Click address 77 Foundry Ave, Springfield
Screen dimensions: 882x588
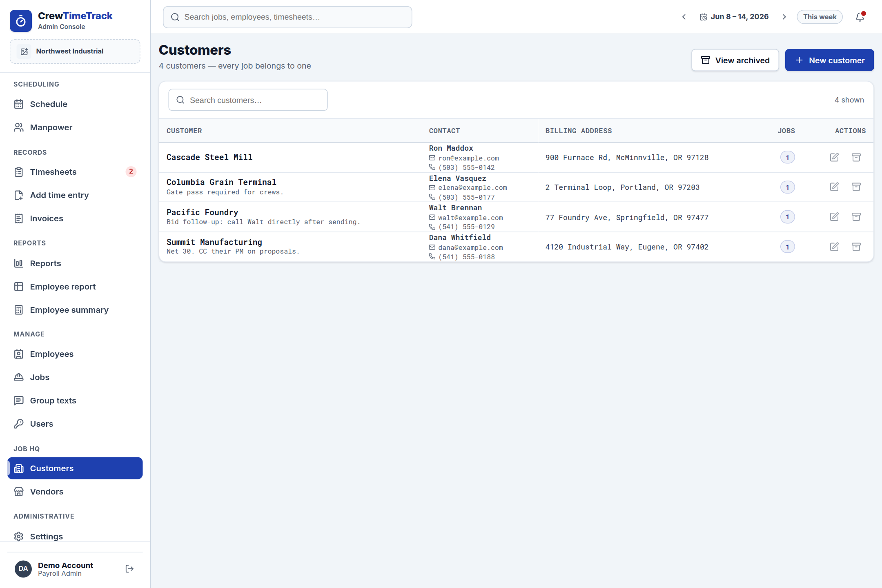coord(627,218)
